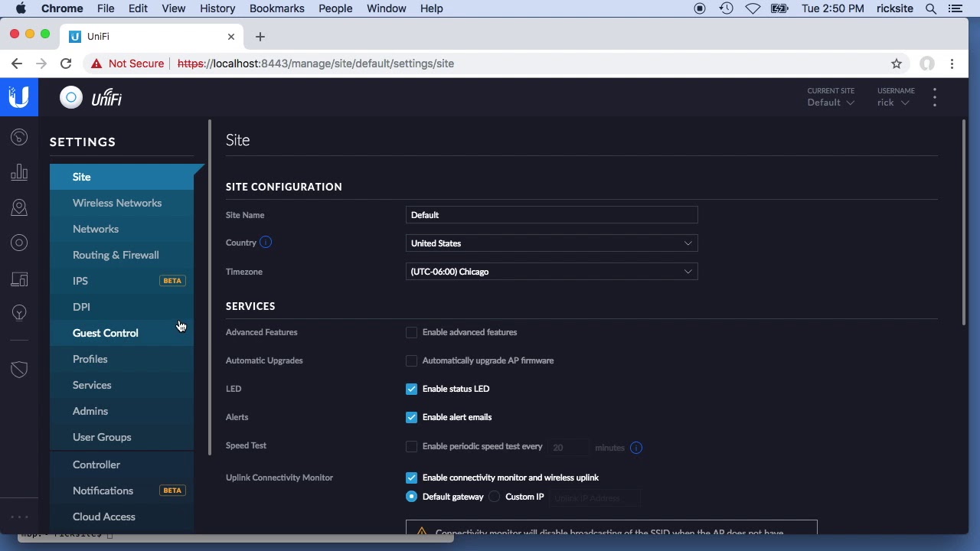Click the Chrome address bar URL
This screenshot has height=551, width=980.
click(315, 64)
